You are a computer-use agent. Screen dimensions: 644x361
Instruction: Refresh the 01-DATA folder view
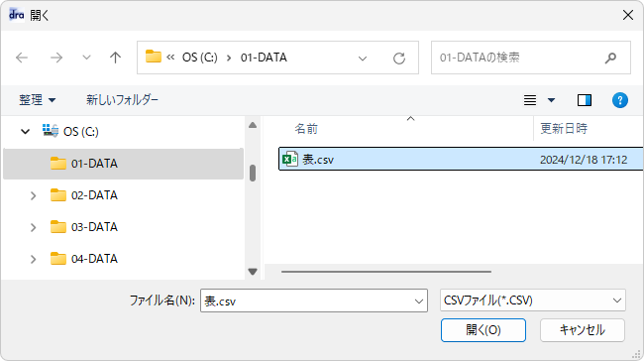tap(399, 58)
